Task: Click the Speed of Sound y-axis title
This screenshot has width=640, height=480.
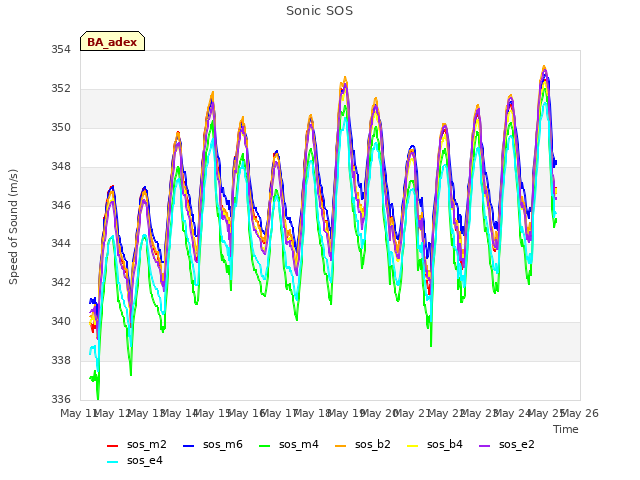Action: [x=13, y=227]
